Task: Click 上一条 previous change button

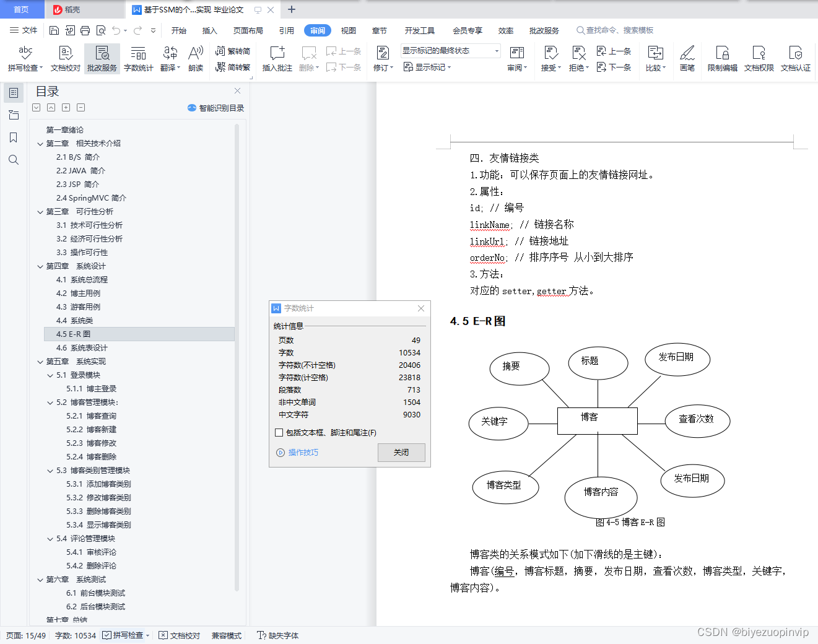Action: pos(614,51)
